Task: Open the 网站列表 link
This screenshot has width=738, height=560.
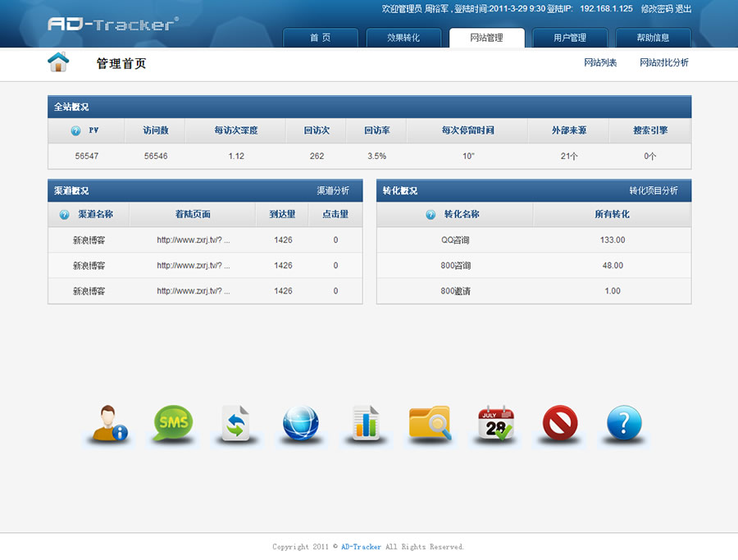Action: (x=600, y=62)
